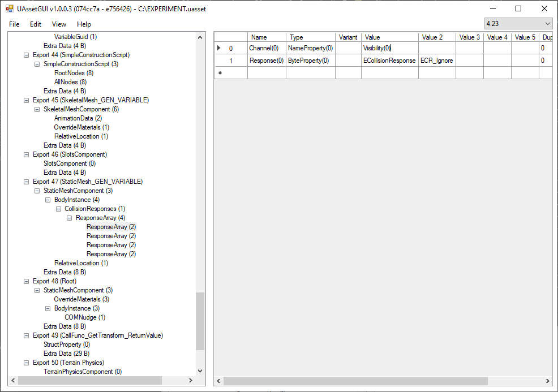
Task: Click tree horizontal scroll left arrow
Action: click(13, 380)
